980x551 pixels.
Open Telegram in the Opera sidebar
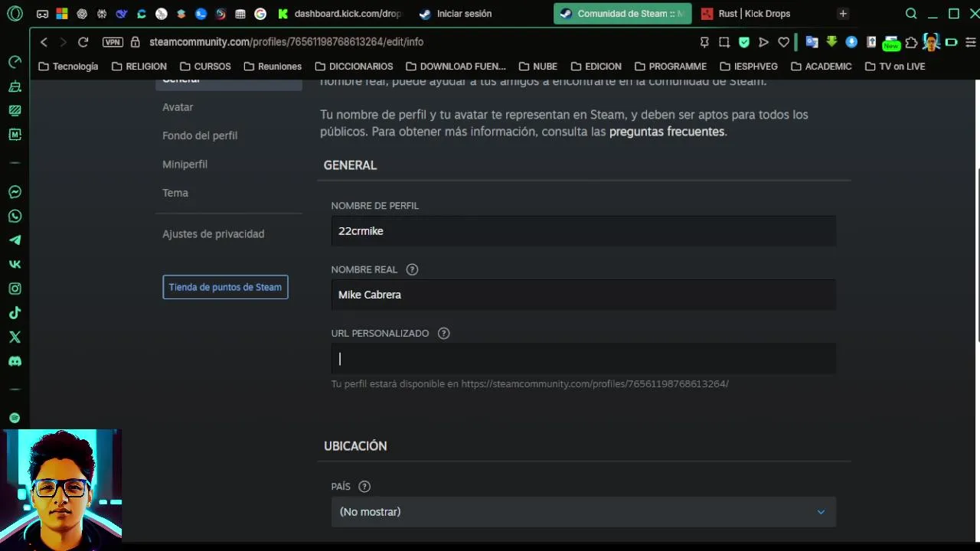click(x=15, y=240)
